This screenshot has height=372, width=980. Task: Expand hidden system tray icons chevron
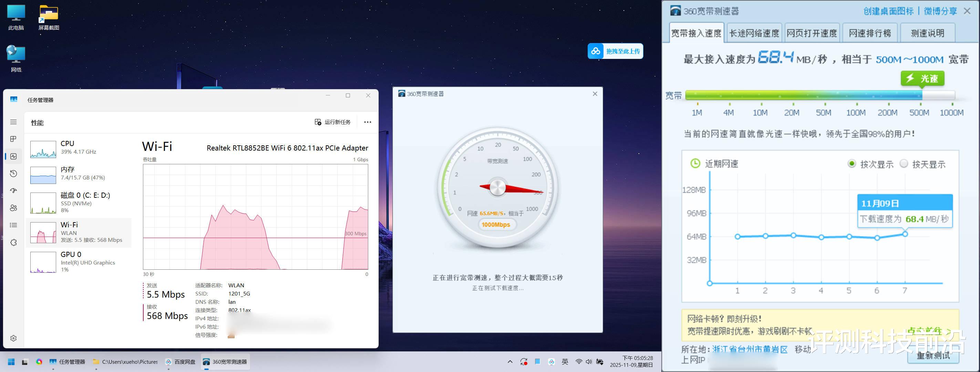coord(510,362)
